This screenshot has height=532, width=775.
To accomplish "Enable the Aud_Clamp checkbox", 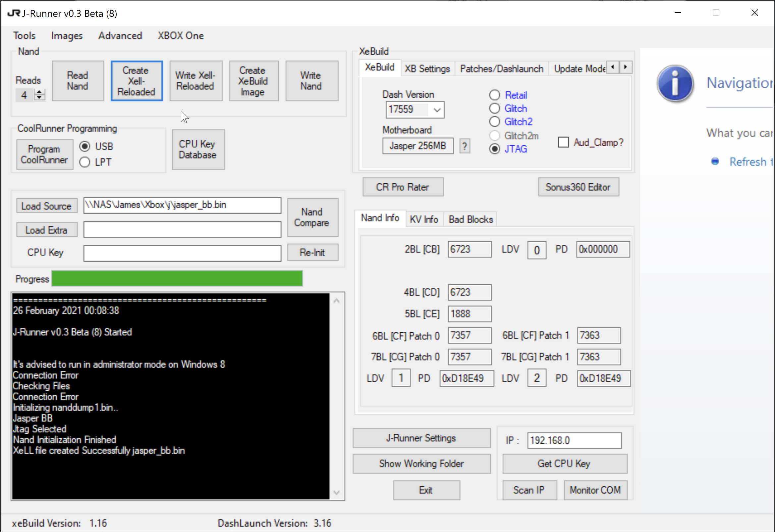I will (563, 142).
